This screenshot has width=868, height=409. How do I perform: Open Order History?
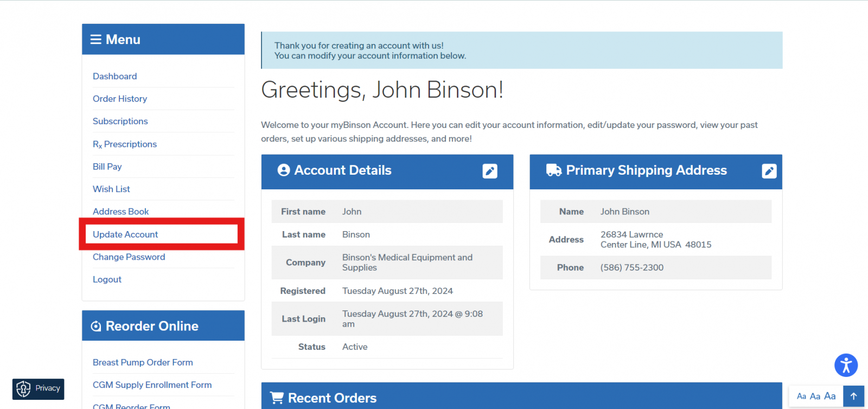coord(120,99)
